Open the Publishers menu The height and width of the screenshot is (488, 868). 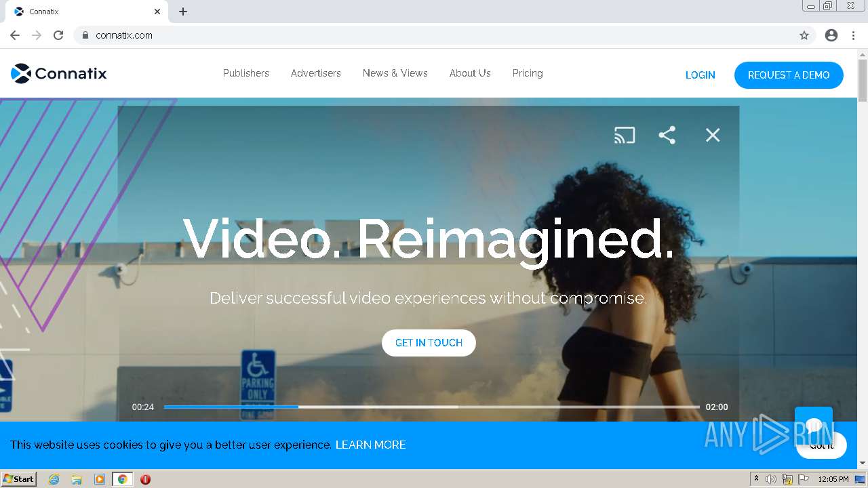(246, 73)
